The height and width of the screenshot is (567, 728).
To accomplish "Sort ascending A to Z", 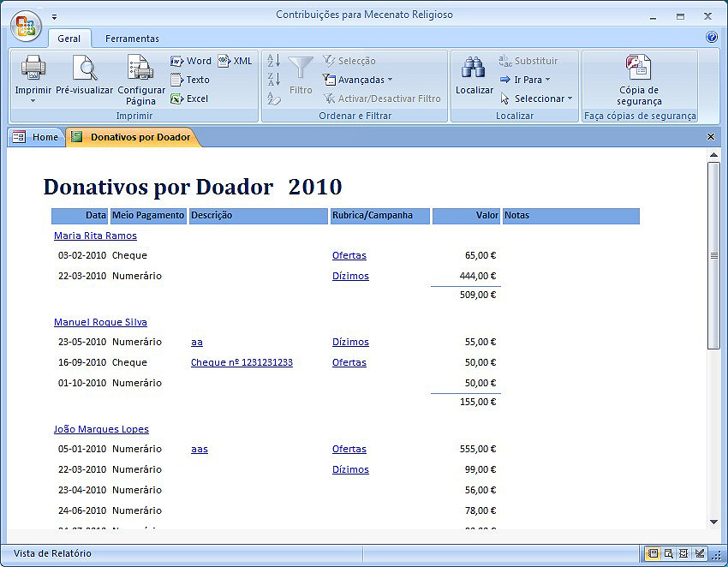I will click(x=273, y=61).
